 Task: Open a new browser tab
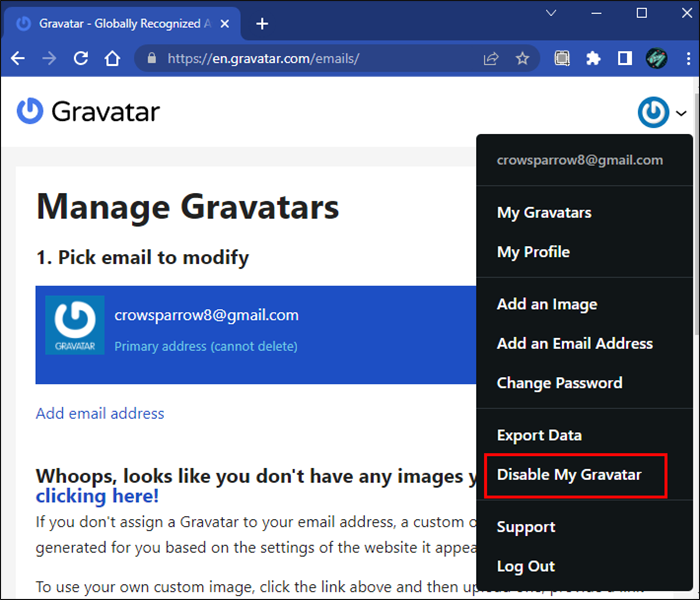coord(262,24)
